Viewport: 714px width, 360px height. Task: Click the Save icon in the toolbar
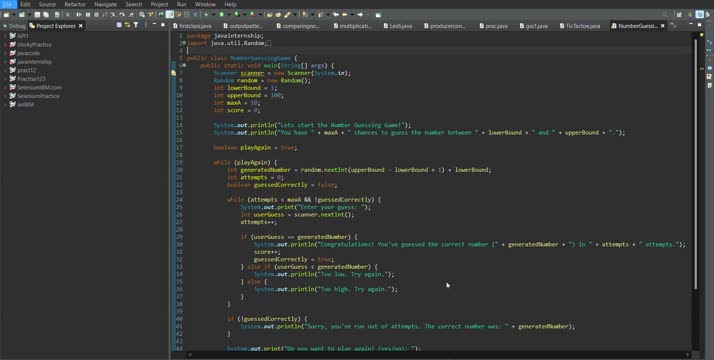click(37, 15)
